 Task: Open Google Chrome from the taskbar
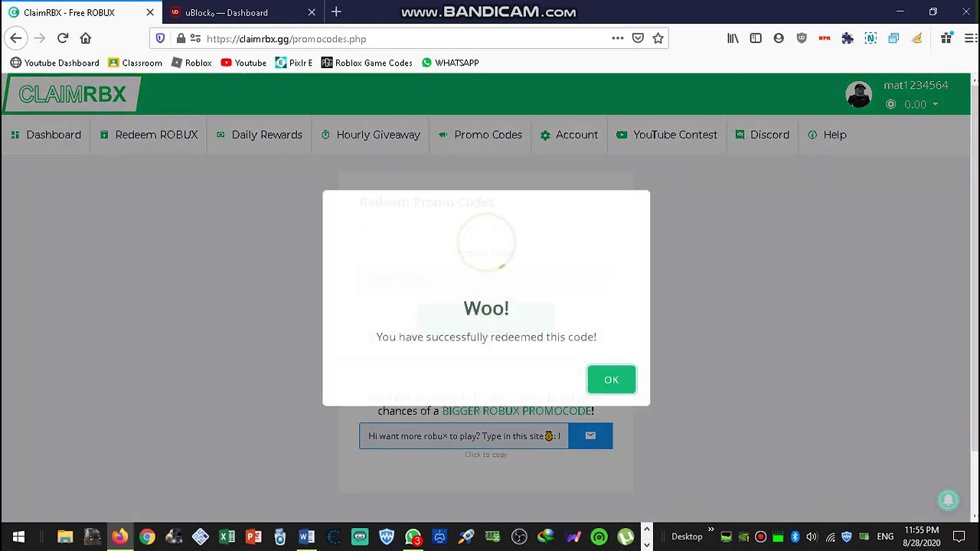coord(147,537)
